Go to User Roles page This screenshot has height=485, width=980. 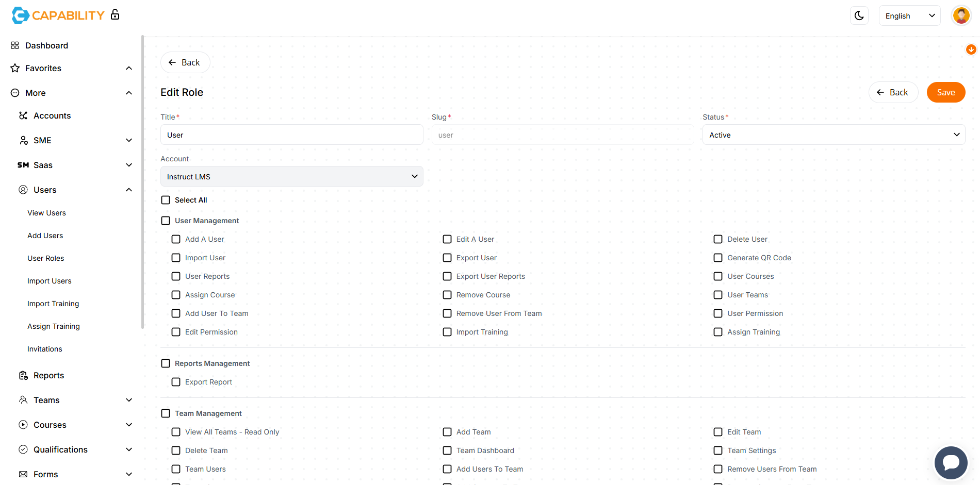(46, 258)
